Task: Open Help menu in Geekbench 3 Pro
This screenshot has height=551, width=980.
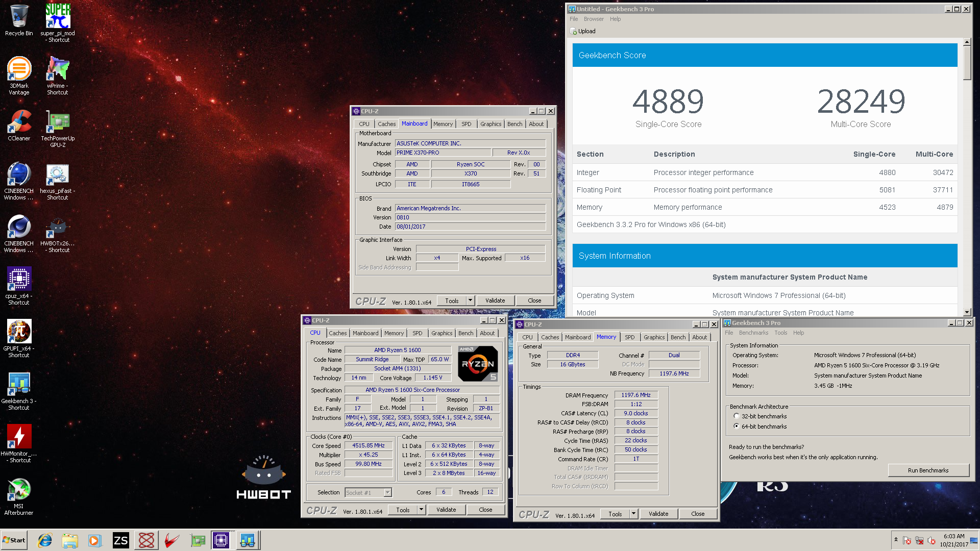Action: pyautogui.click(x=798, y=333)
